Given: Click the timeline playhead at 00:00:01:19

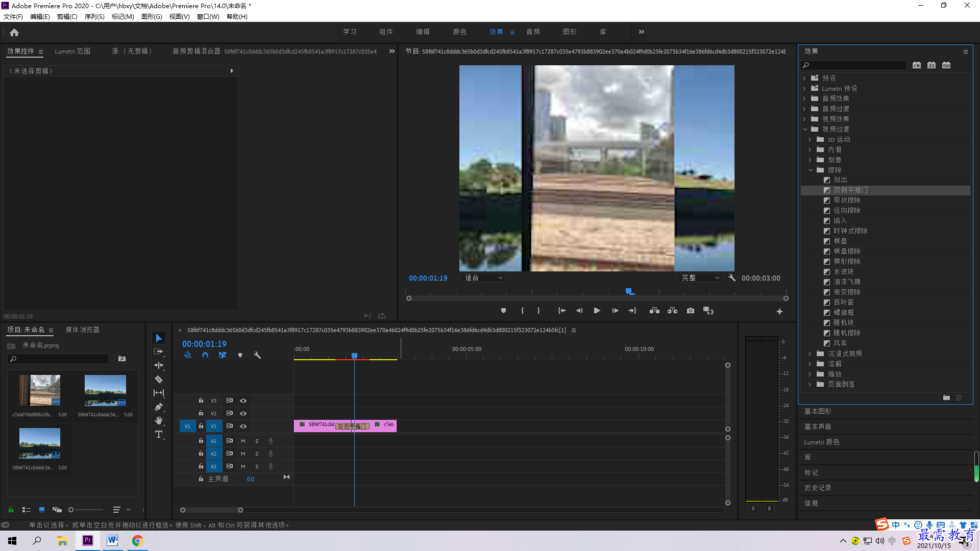Looking at the screenshot, I should pyautogui.click(x=354, y=356).
